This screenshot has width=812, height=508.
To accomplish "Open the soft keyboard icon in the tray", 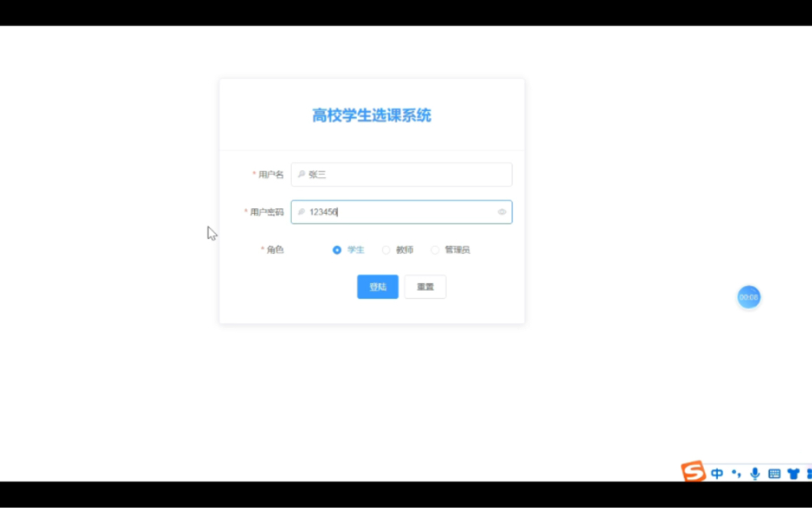I will click(774, 473).
